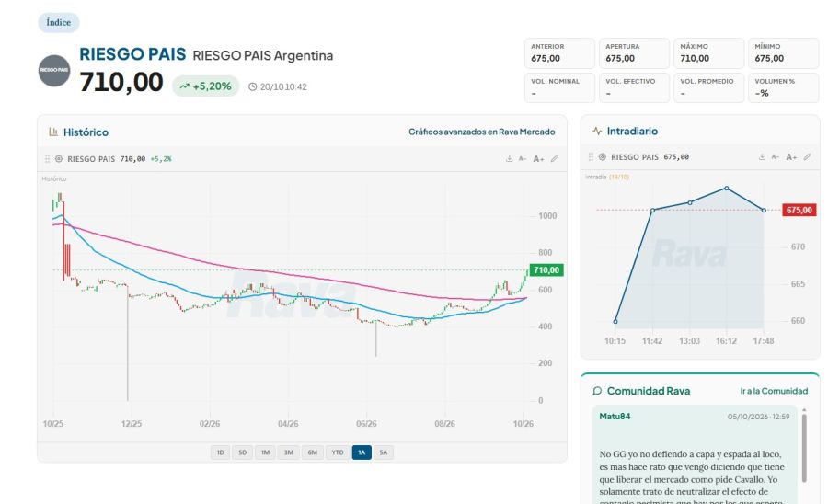Image resolution: width=828 pixels, height=504 pixels.
Task: Click the Intradía (19/10) label
Action: (x=607, y=178)
